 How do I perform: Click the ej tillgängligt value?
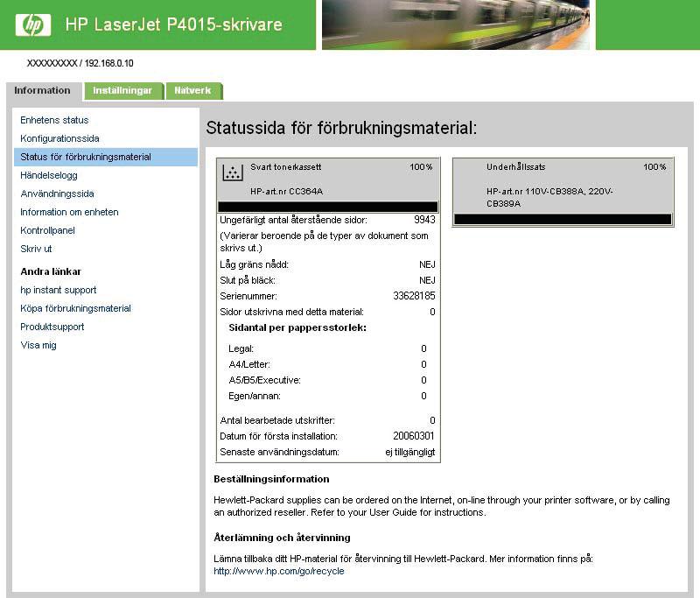coord(409,452)
